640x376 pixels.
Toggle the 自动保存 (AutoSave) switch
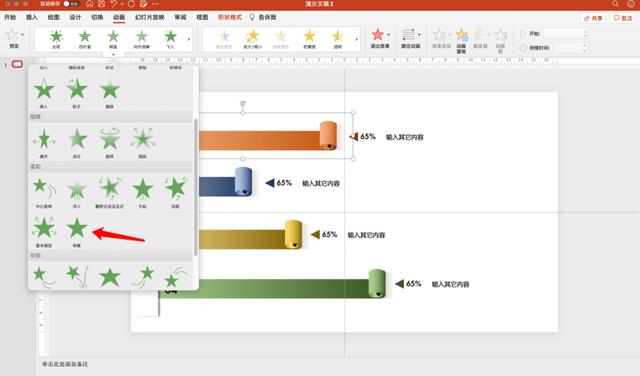click(x=72, y=4)
